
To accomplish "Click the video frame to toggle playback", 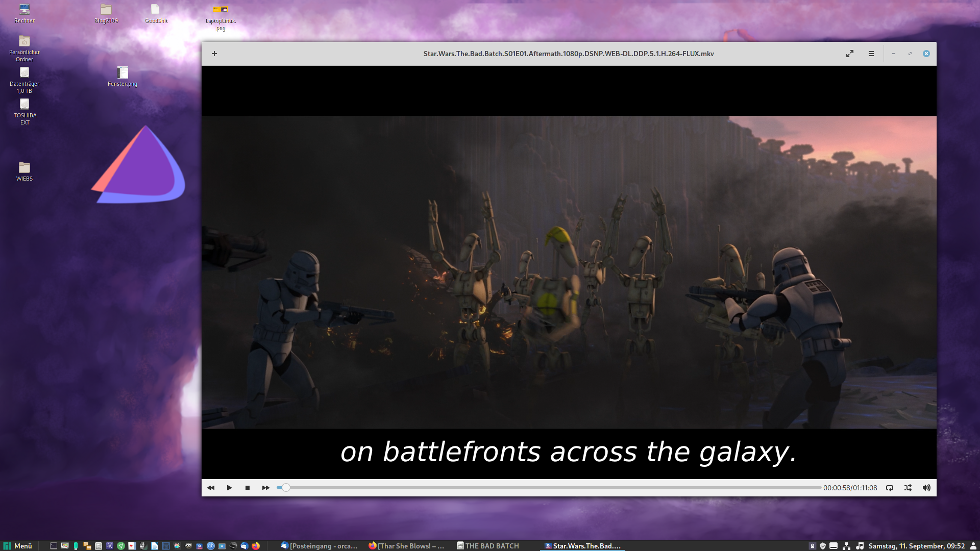I will (x=569, y=272).
